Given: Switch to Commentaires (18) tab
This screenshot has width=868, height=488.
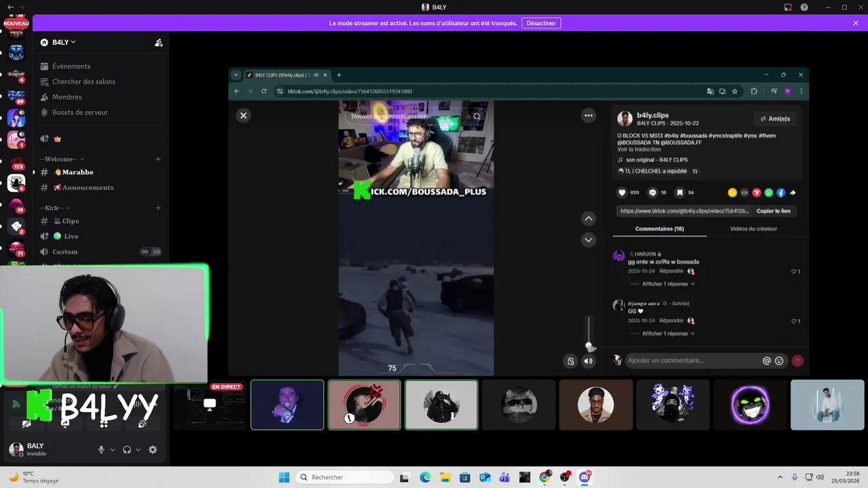Looking at the screenshot, I should [659, 229].
